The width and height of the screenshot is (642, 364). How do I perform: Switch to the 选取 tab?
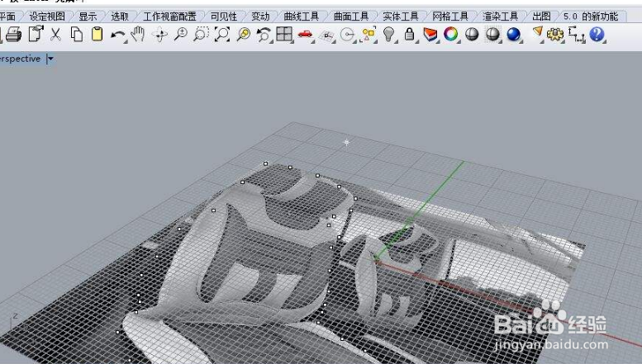pyautogui.click(x=120, y=17)
